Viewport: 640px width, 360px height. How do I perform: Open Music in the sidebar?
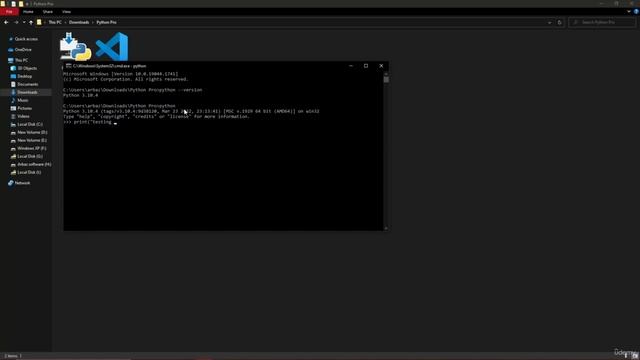(19, 100)
